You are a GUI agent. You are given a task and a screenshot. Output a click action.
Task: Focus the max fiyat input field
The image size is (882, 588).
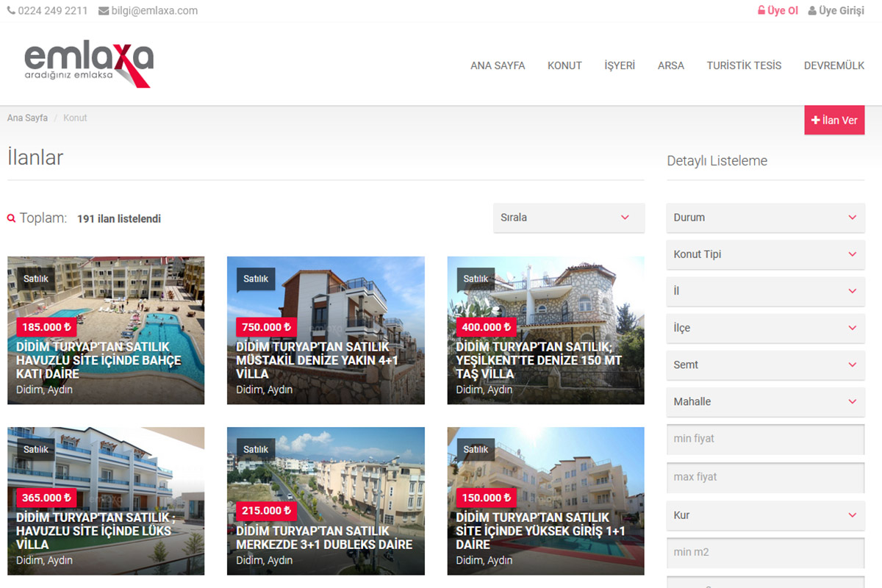coord(764,477)
